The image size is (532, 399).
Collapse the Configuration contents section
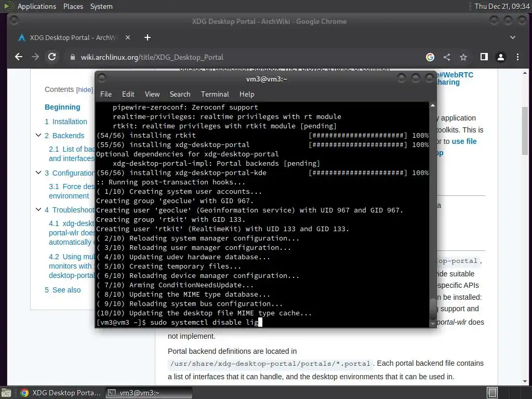(x=38, y=172)
